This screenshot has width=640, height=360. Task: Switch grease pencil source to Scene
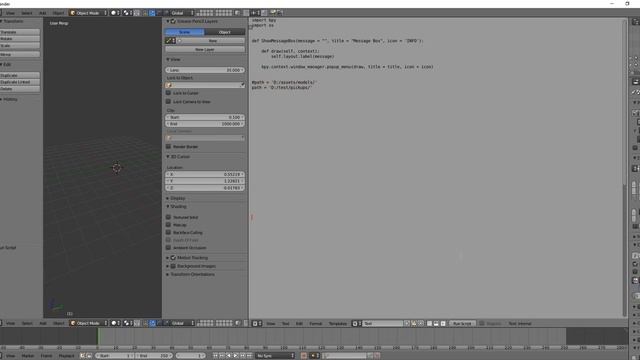(184, 32)
